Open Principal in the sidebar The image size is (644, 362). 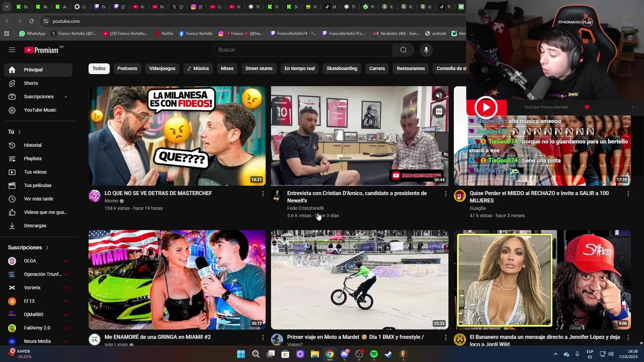click(38, 70)
